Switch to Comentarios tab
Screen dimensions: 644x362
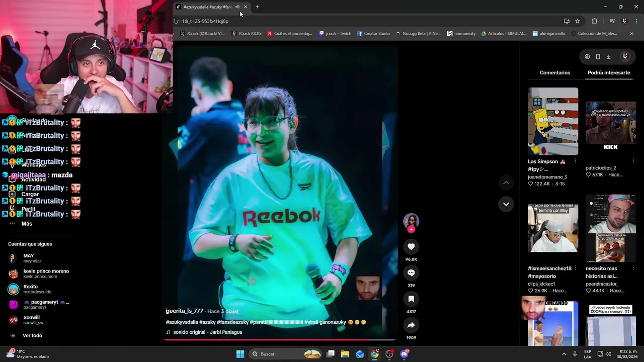(x=555, y=73)
